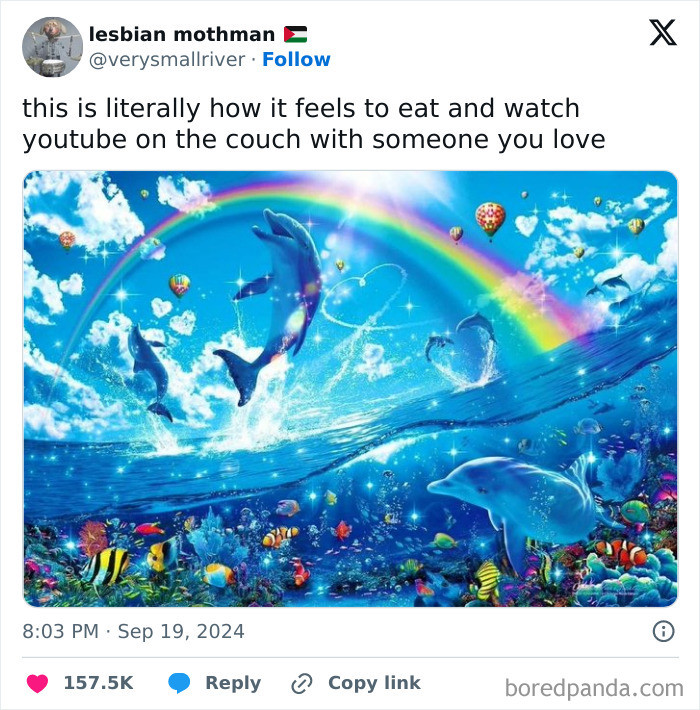Screen dimensions: 700x710
Task: Open the user's profile avatar
Action: 53,47
